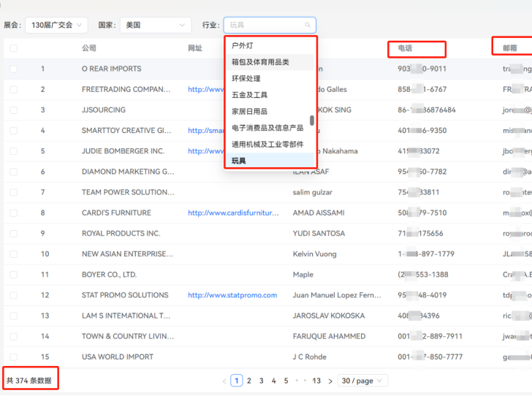Check the row for ROYAL PRODUCTS INC.
Screen dimensions: 532x396
point(14,234)
